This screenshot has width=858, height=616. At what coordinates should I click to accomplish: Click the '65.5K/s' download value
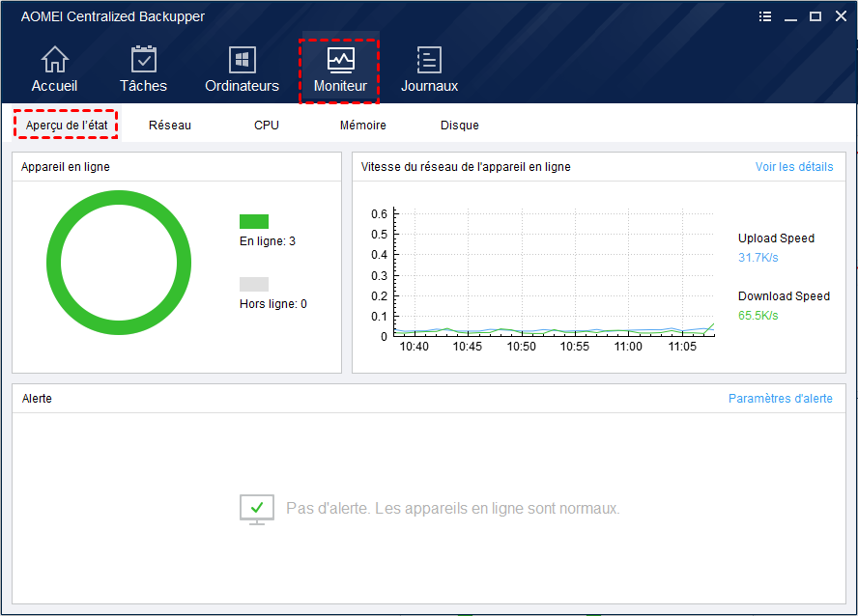coord(758,316)
